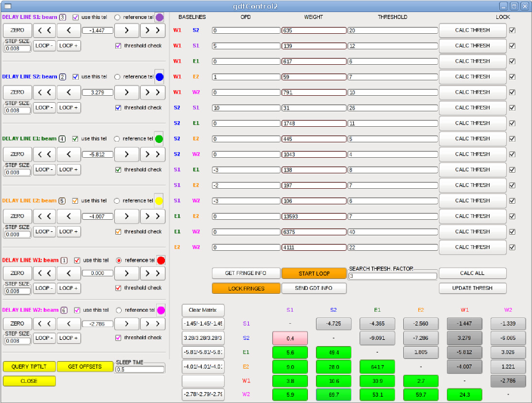532x403 pixels.
Task: Click single-right arrow for delay line S1
Action: (x=126, y=30)
